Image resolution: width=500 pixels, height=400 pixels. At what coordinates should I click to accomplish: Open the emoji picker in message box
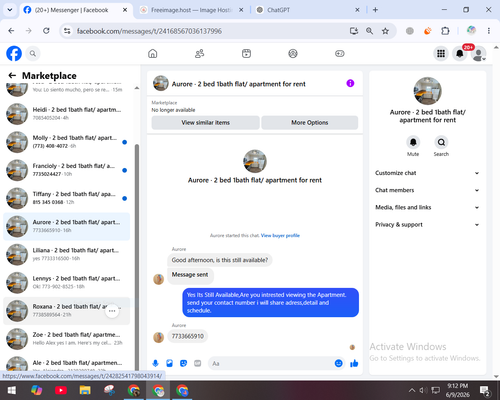(x=338, y=363)
